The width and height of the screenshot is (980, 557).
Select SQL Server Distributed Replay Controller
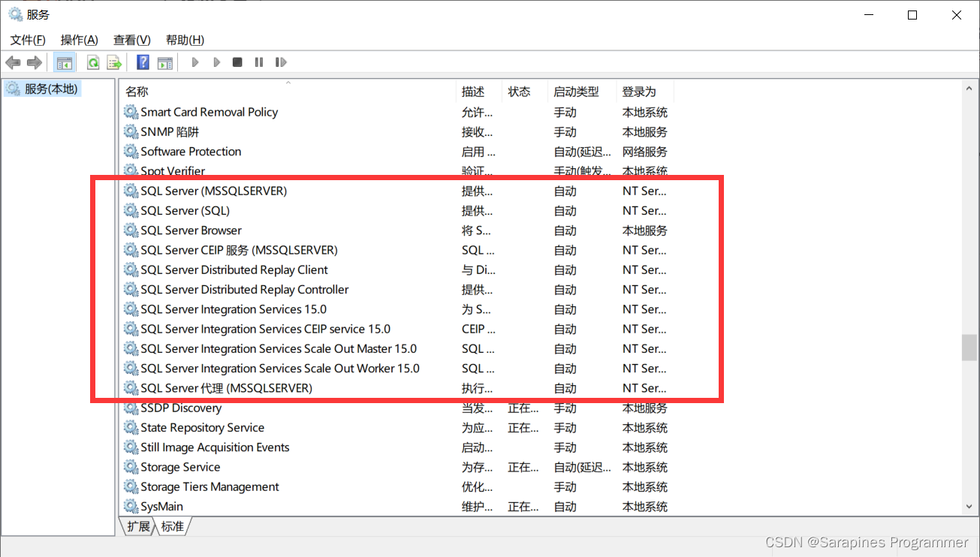245,290
